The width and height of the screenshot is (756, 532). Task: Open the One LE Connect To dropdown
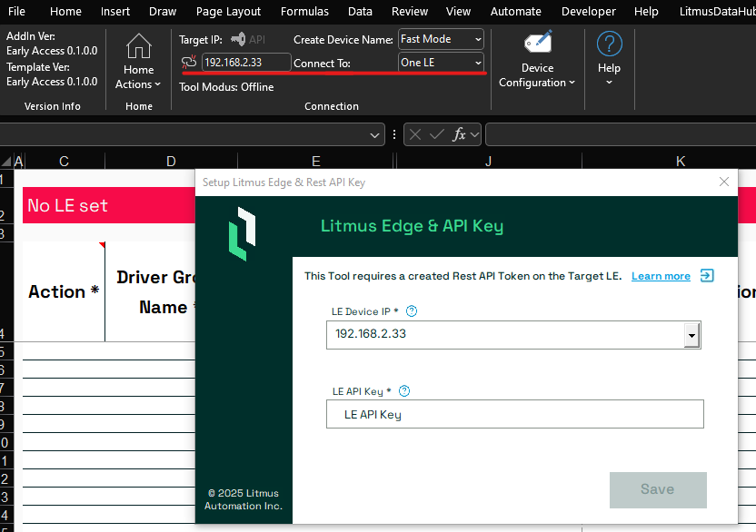(x=478, y=63)
